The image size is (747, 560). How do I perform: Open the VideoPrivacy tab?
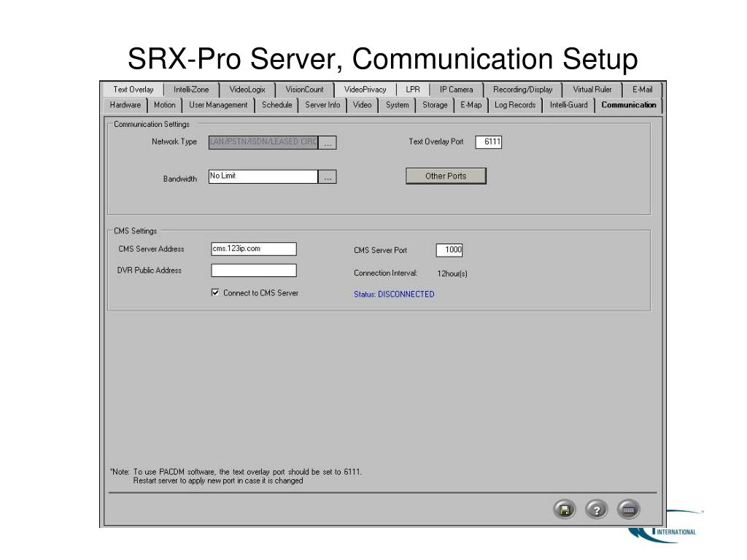pyautogui.click(x=365, y=90)
